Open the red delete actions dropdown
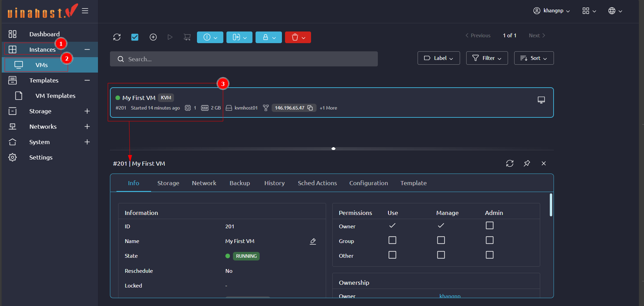This screenshot has width=644, height=306. (x=298, y=37)
